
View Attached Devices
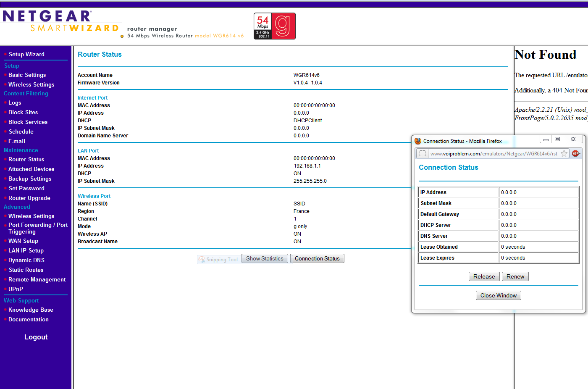[x=31, y=169]
